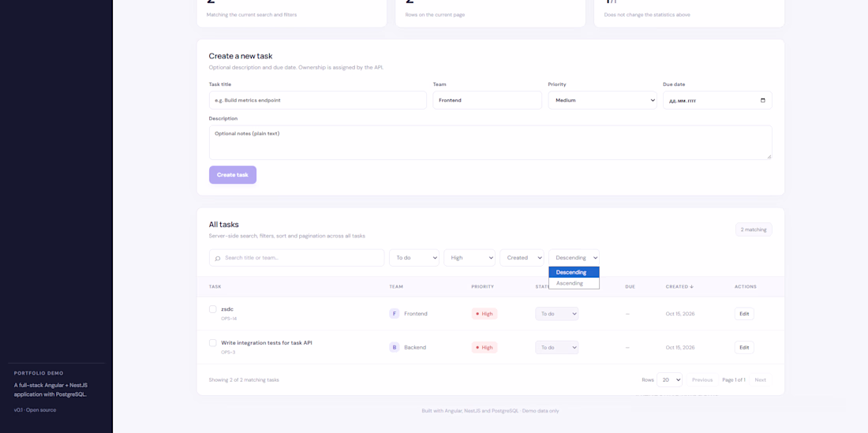
Task: Click the 2 matching badge
Action: point(754,230)
